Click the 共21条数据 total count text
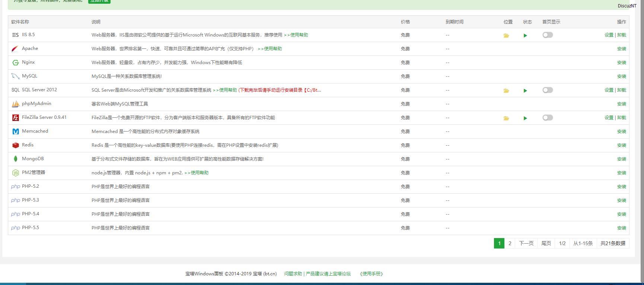 click(x=613, y=243)
